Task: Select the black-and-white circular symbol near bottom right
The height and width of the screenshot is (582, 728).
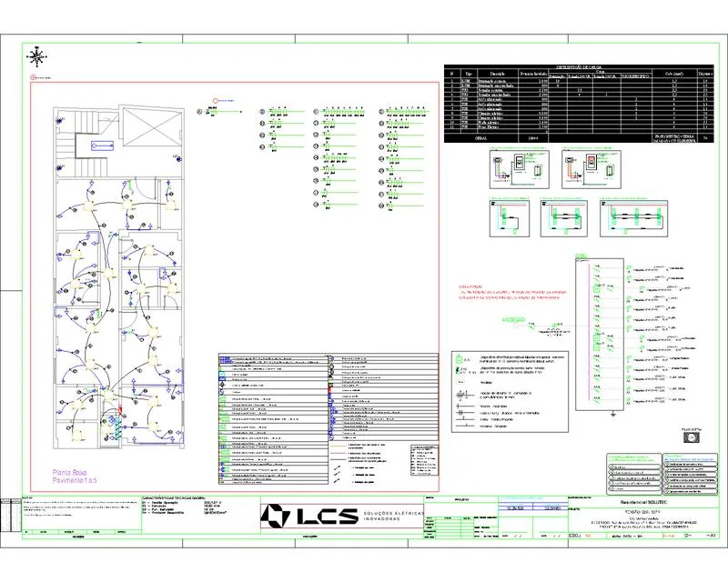Action: click(x=692, y=437)
